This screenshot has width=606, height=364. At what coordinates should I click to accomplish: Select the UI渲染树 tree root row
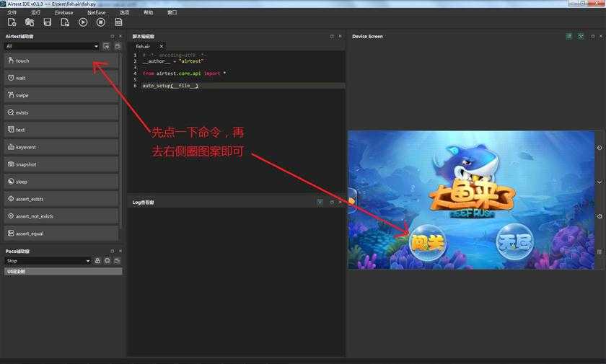pos(63,271)
